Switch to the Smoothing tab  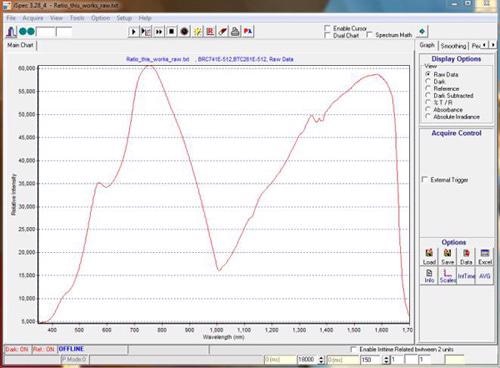coord(453,46)
